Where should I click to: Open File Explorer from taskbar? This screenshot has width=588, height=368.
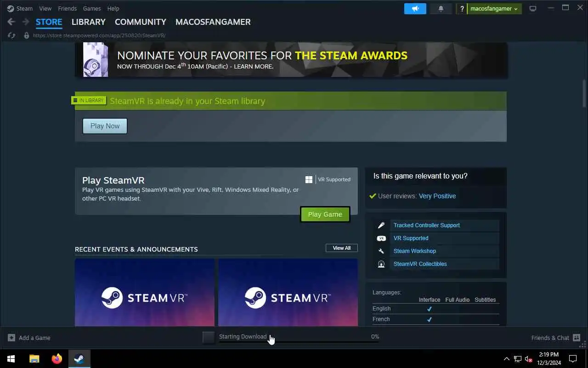[34, 359]
